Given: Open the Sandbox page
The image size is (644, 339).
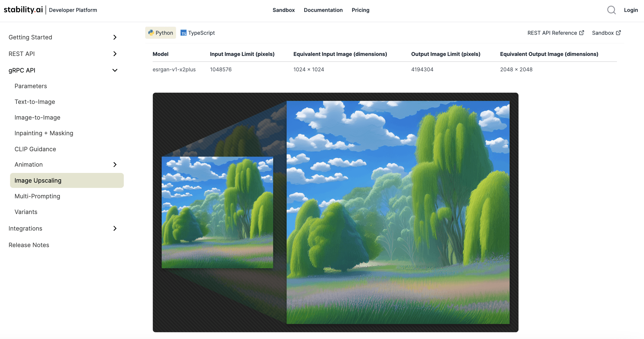Looking at the screenshot, I should pyautogui.click(x=283, y=10).
